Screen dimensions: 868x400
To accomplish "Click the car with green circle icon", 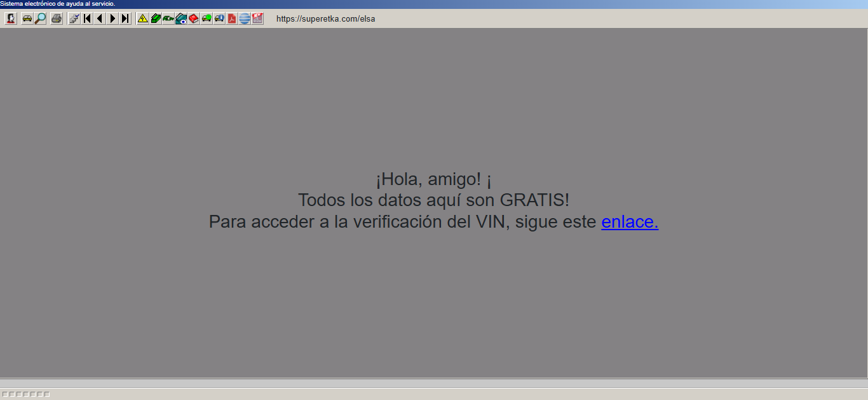I will click(x=207, y=18).
